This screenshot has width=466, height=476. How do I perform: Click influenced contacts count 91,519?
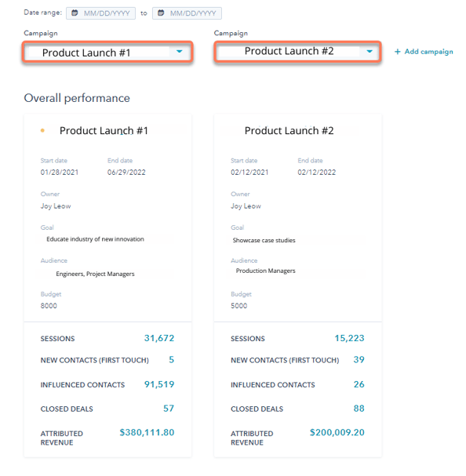pos(159,384)
